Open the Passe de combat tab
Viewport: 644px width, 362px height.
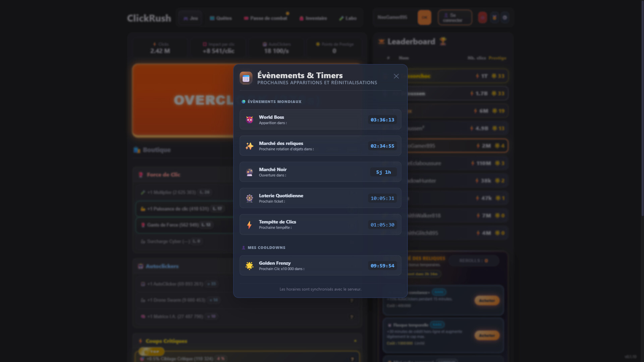pos(265,18)
